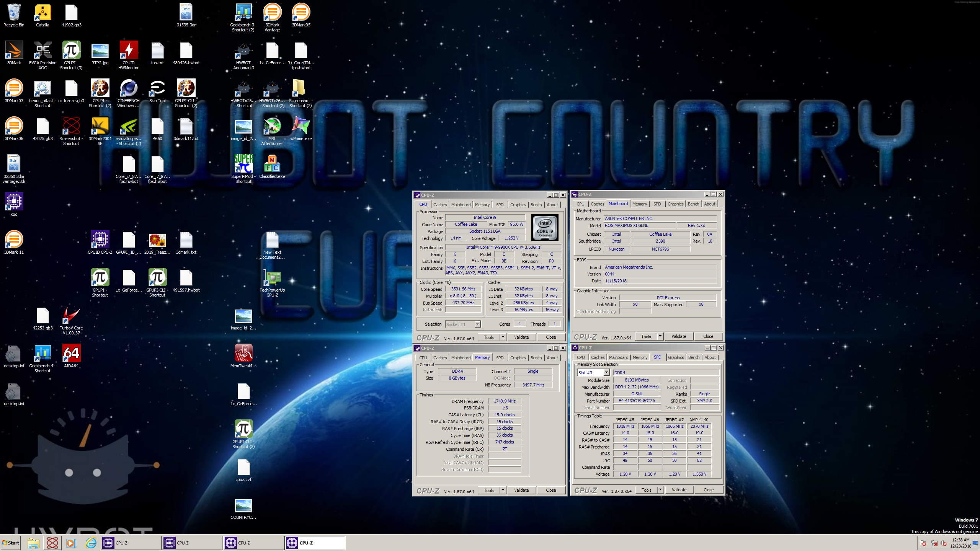980x551 pixels.
Task: Select About tab in Mainboard window
Action: (x=709, y=204)
